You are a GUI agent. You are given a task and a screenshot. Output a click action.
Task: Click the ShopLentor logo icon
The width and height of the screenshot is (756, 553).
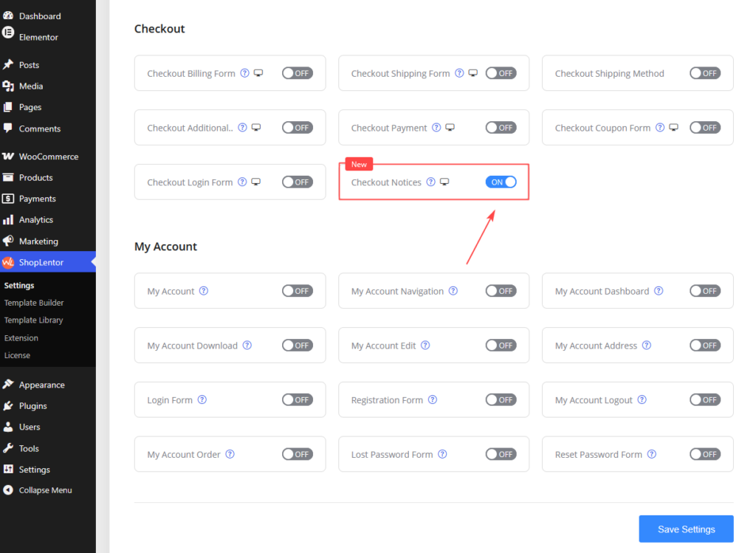point(8,262)
